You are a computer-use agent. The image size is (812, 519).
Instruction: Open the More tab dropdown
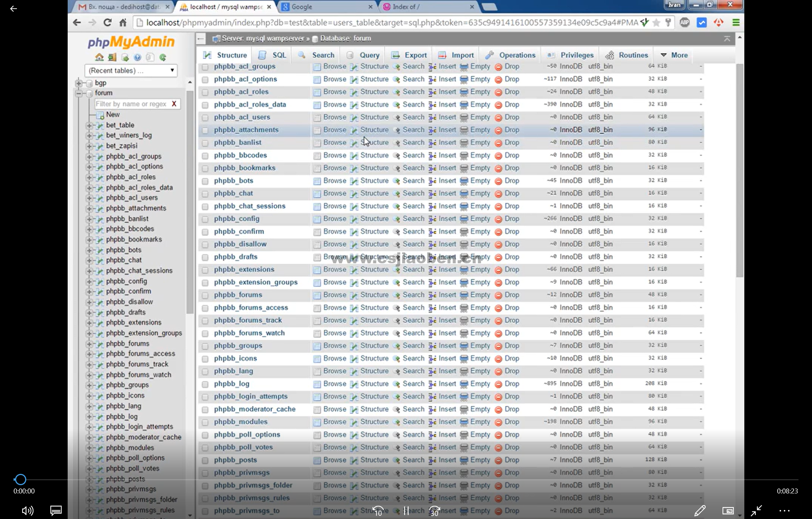pos(674,55)
